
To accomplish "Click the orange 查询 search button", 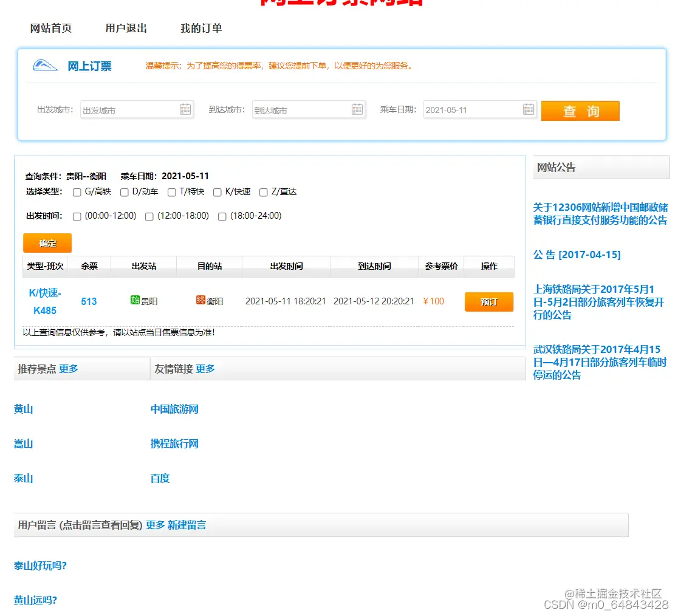I will click(x=580, y=111).
